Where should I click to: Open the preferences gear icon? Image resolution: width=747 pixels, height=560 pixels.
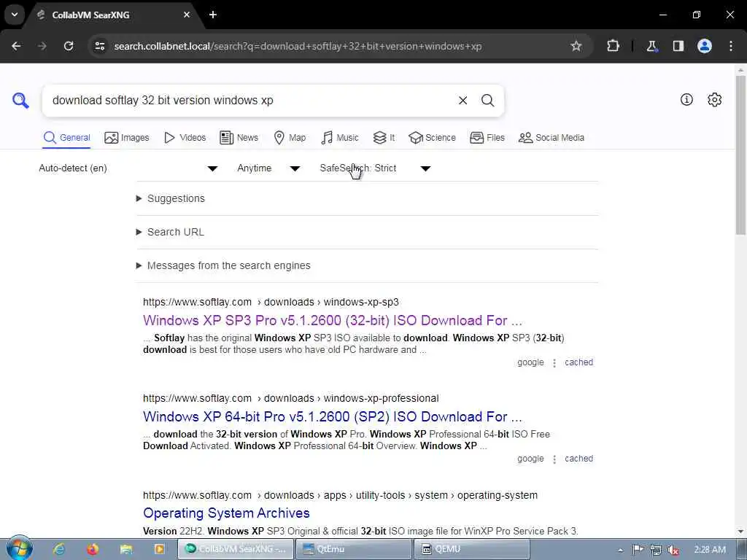pyautogui.click(x=715, y=99)
